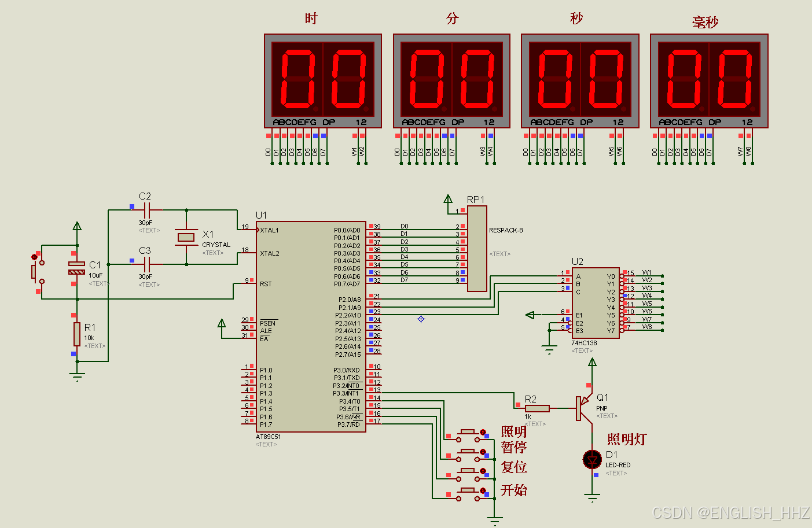Viewport: 812px width, 528px height.
Task: Push the reset switch left of C1
Action: tap(38, 272)
